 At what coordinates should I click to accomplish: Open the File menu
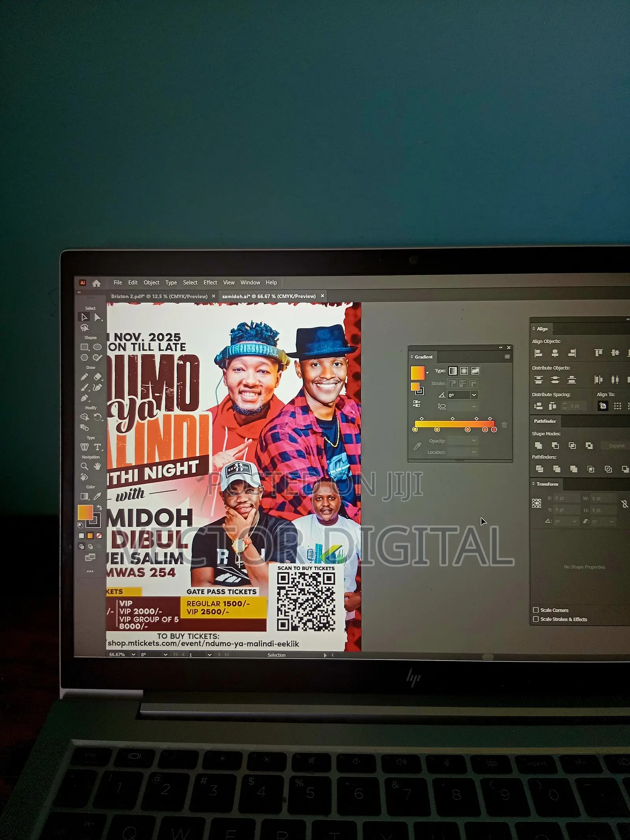click(x=118, y=283)
